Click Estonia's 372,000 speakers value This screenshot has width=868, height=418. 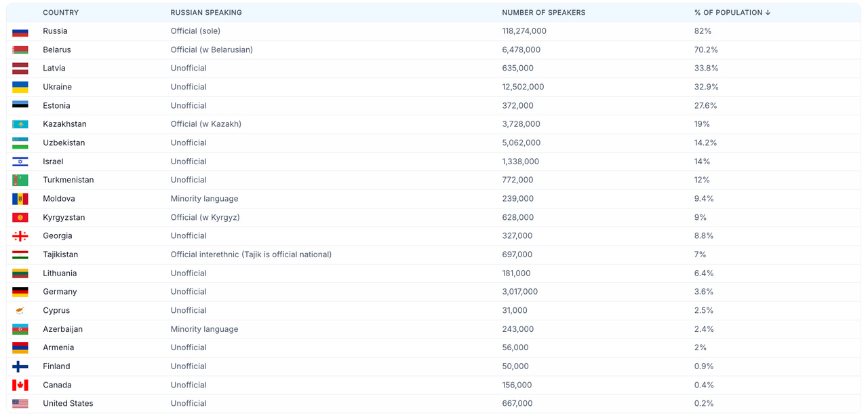(x=518, y=106)
